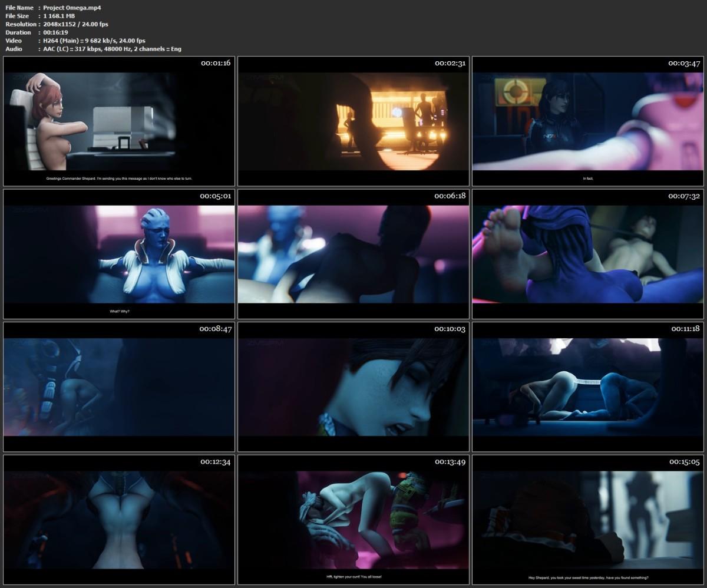Click the 00:12:34 timestamp label
The image size is (707, 588).
(x=216, y=461)
